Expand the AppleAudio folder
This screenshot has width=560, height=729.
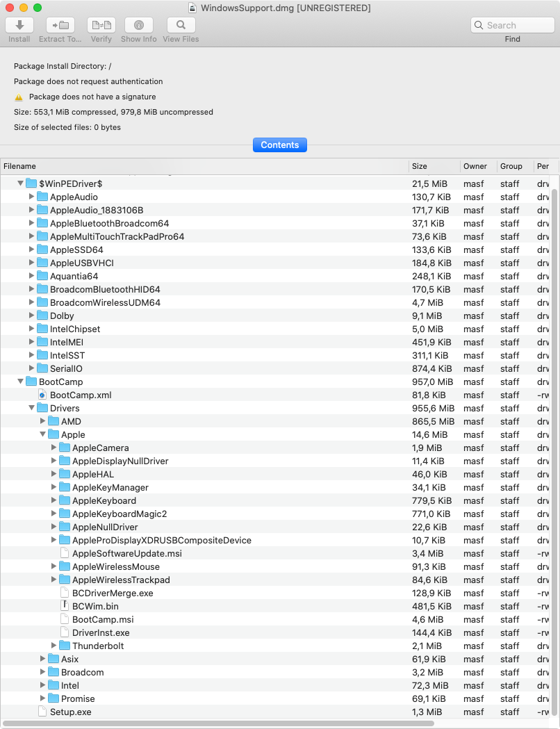31,197
